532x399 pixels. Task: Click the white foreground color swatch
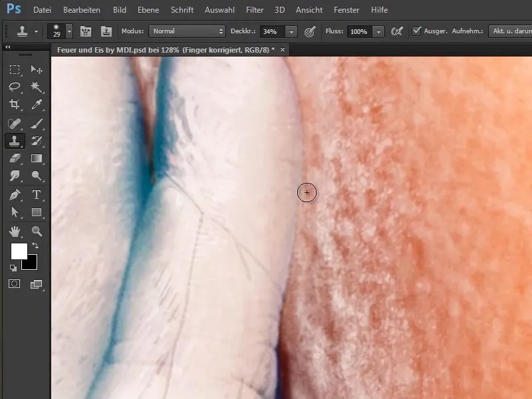pos(19,251)
